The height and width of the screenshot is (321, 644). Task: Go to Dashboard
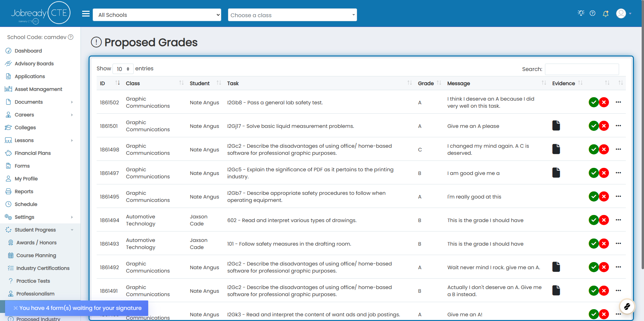[28, 51]
